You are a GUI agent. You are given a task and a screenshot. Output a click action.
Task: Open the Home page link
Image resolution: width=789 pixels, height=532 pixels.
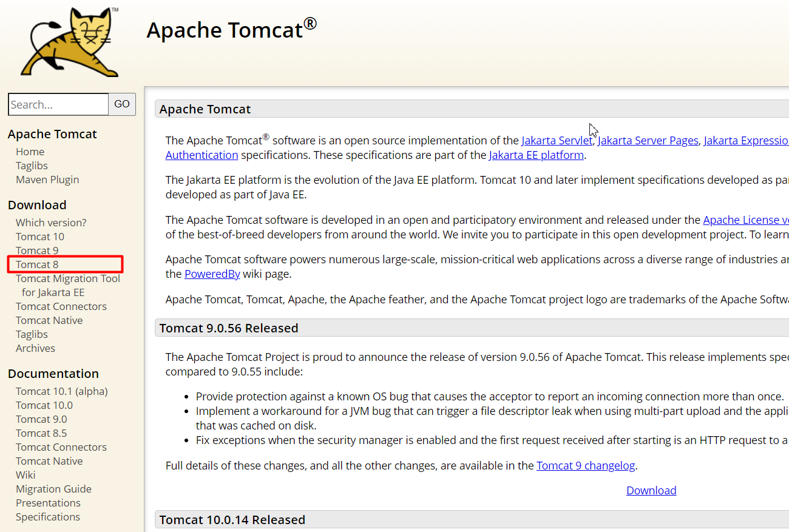(30, 151)
